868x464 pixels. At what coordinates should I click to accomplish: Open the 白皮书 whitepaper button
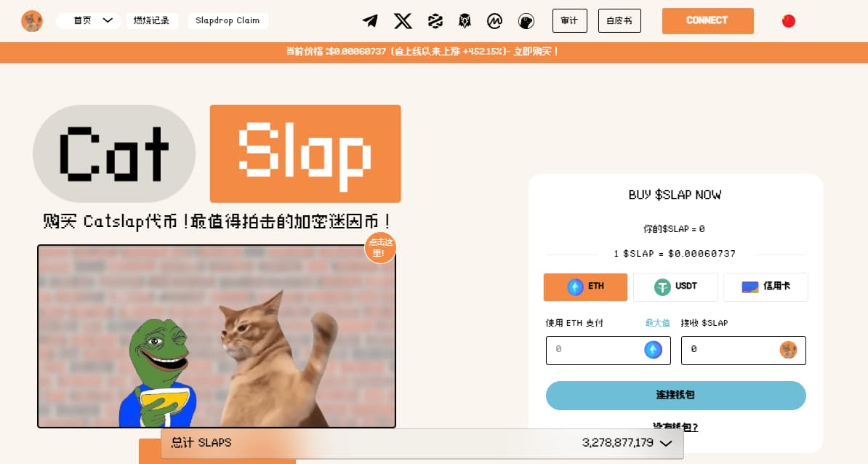pos(619,20)
